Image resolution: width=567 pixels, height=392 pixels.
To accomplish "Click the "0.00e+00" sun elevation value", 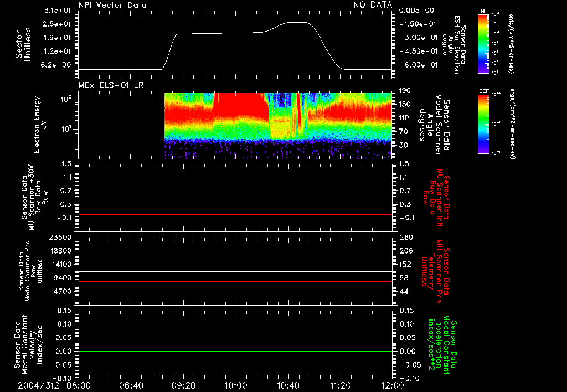I will [416, 11].
